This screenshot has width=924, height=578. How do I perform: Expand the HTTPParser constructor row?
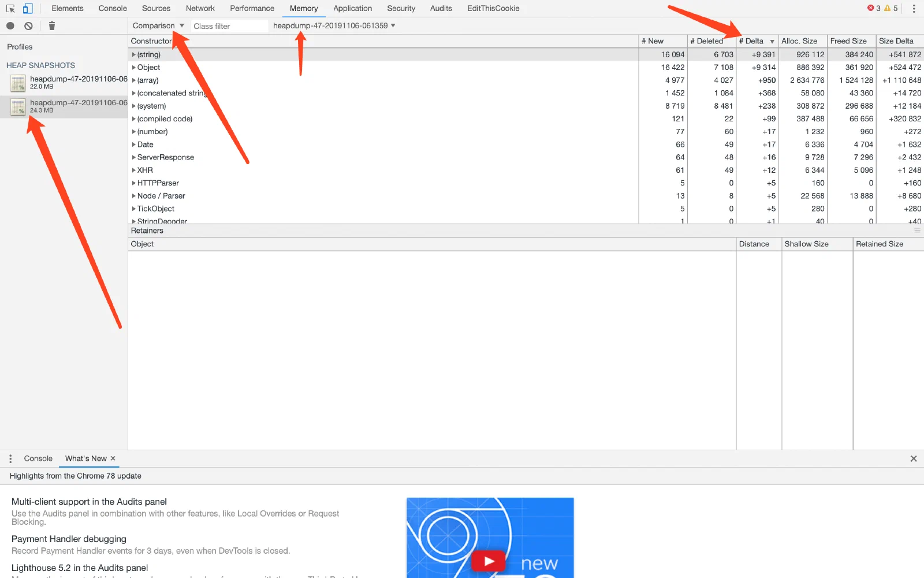pos(134,183)
